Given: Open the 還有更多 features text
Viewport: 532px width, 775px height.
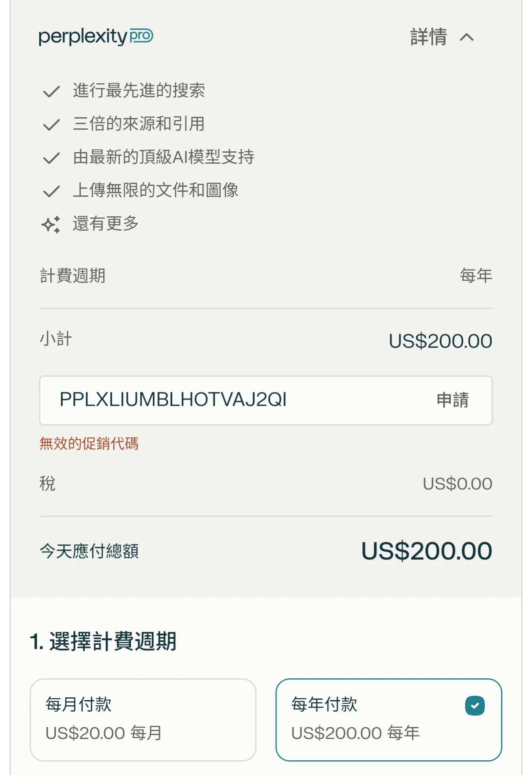Looking at the screenshot, I should pyautogui.click(x=105, y=223).
